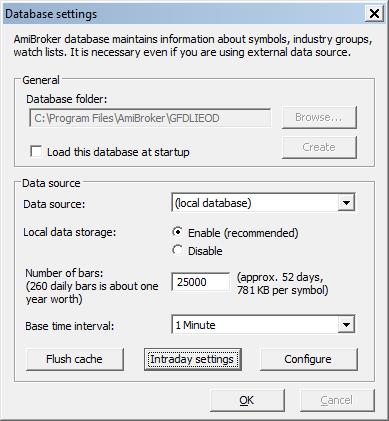Click the greyed-out Cancel button
389x421 pixels.
click(x=337, y=400)
